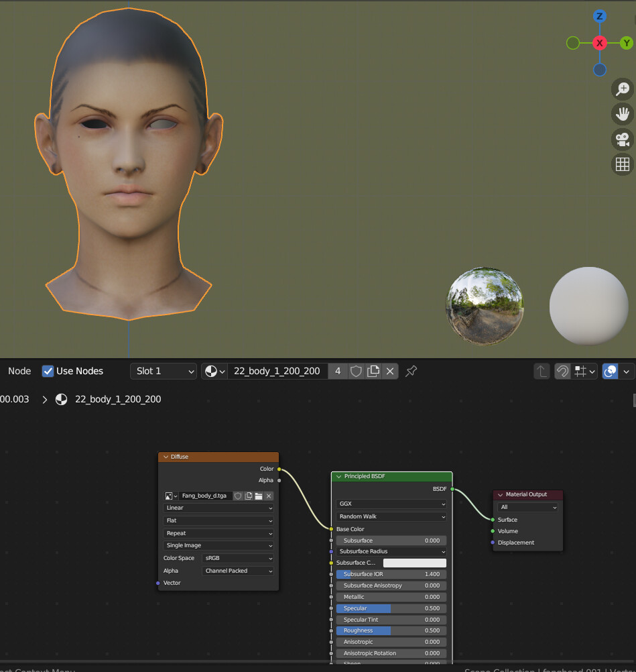Open the Linear interpolation dropdown

point(218,508)
